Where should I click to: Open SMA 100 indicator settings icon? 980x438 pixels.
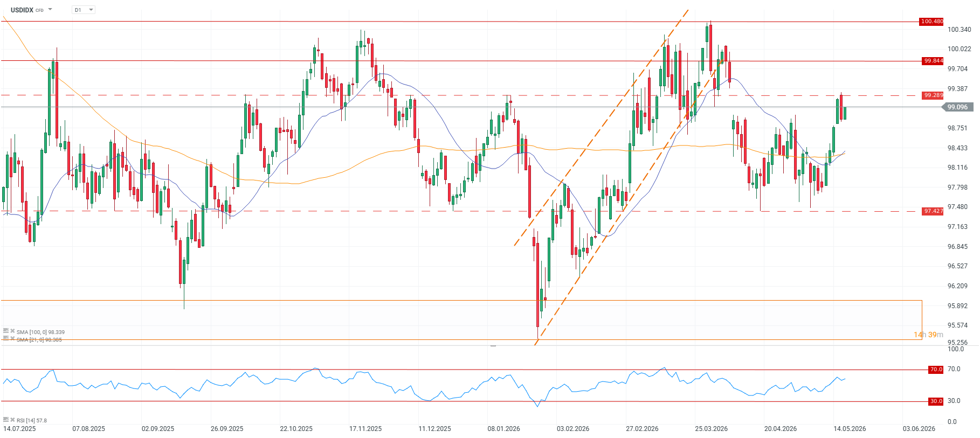pos(5,331)
